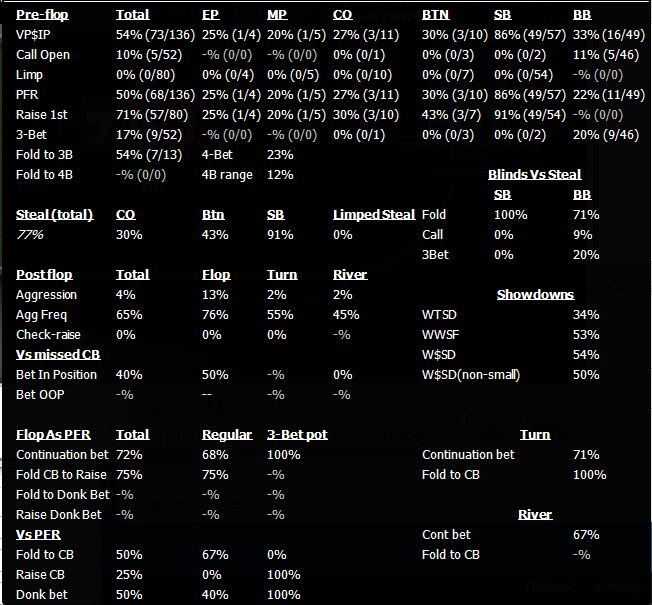Select the Limped Steal column header
This screenshot has height=605, width=652.
click(x=374, y=214)
